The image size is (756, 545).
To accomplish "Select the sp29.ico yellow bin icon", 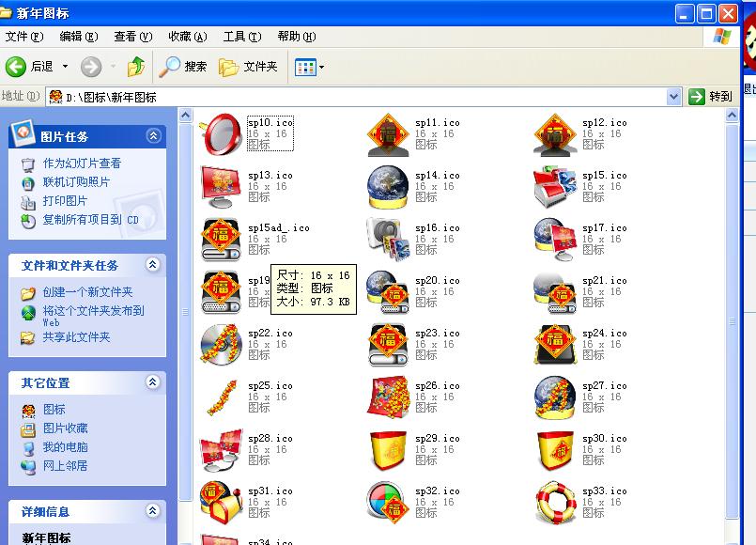I will pyautogui.click(x=388, y=449).
